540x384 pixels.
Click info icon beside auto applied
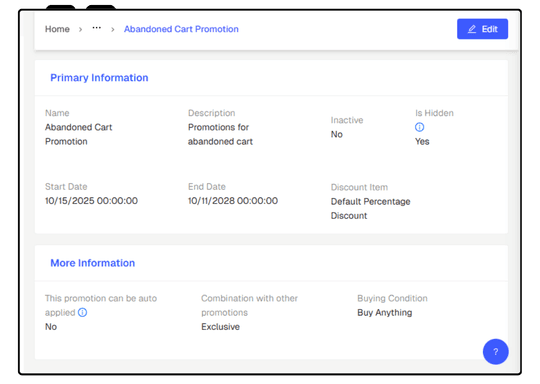[82, 312]
